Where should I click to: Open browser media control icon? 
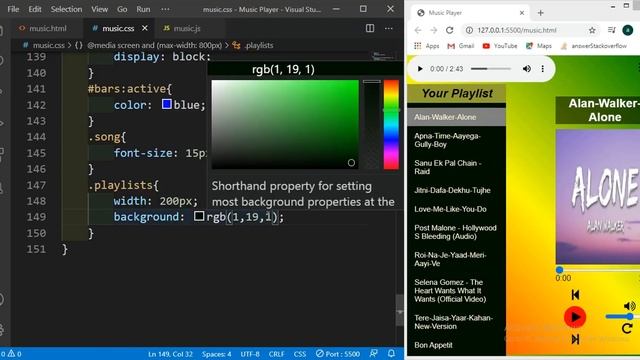coord(611,30)
